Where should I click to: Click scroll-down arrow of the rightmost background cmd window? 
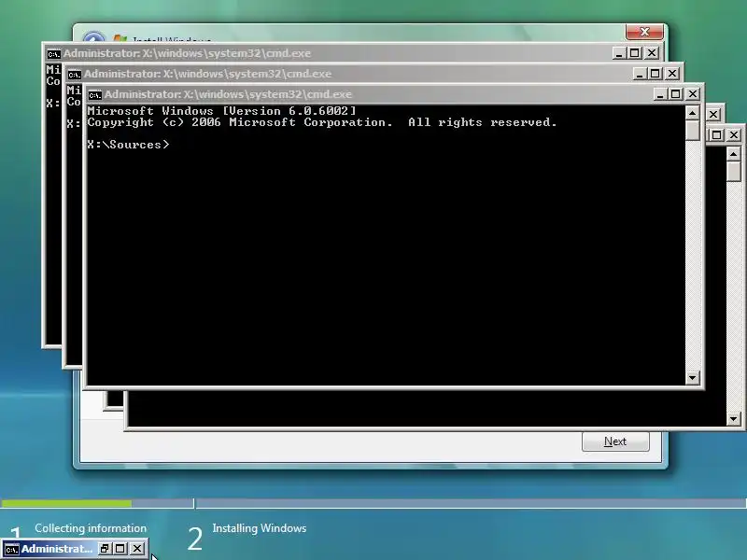click(733, 419)
